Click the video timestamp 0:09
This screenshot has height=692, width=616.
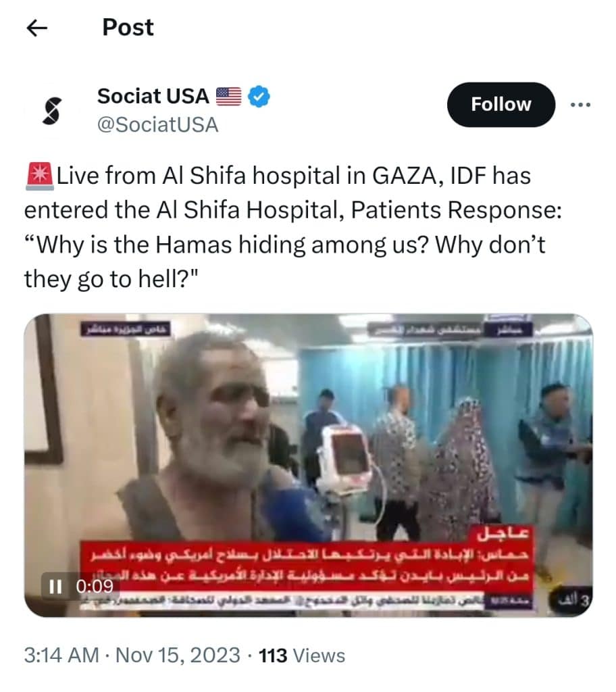tap(95, 586)
